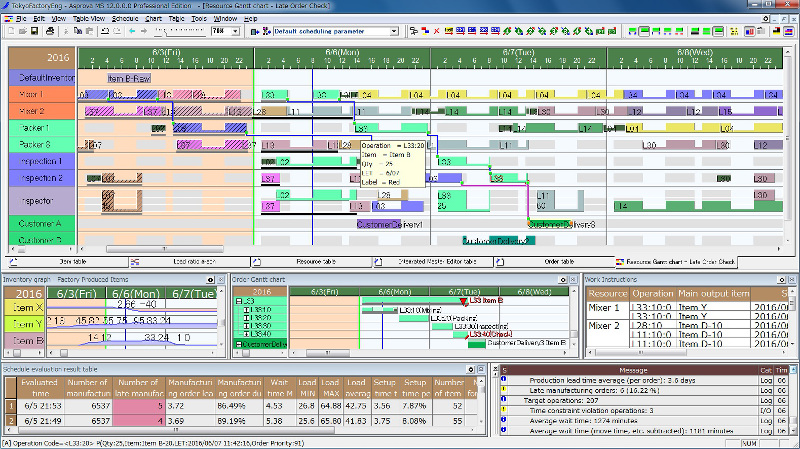This screenshot has width=800, height=449.
Task: Toggle the Order Gantt chart pin button
Action: (563, 280)
